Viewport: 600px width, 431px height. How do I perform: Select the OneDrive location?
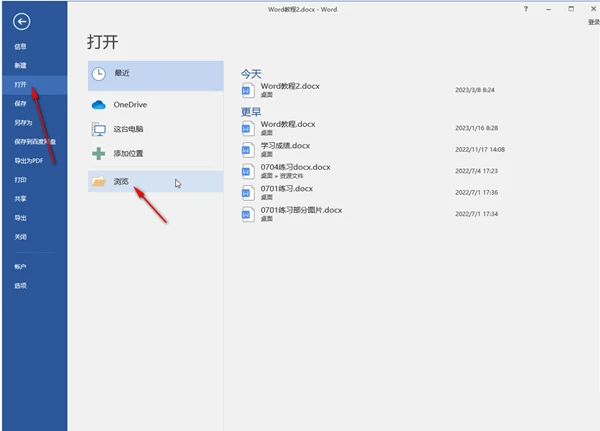(x=155, y=104)
